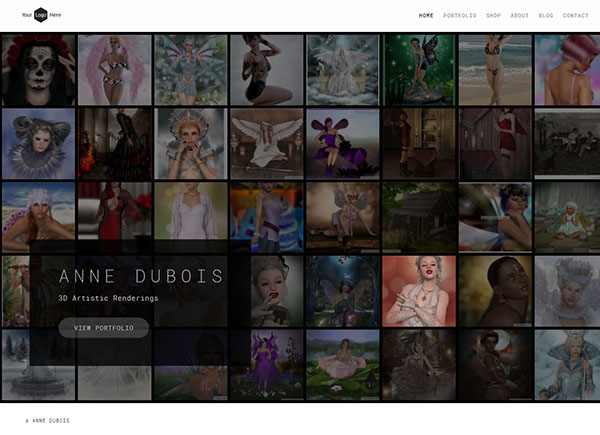Open the white-winged angel thumbnail
The image size is (600, 435).
point(266,144)
